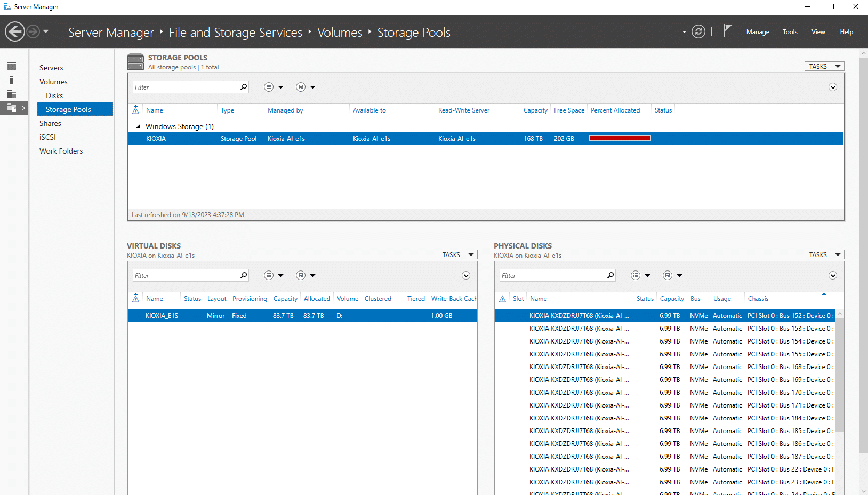Image resolution: width=868 pixels, height=495 pixels.
Task: Expand Virtual Disks filter criteria chevron
Action: click(x=466, y=275)
